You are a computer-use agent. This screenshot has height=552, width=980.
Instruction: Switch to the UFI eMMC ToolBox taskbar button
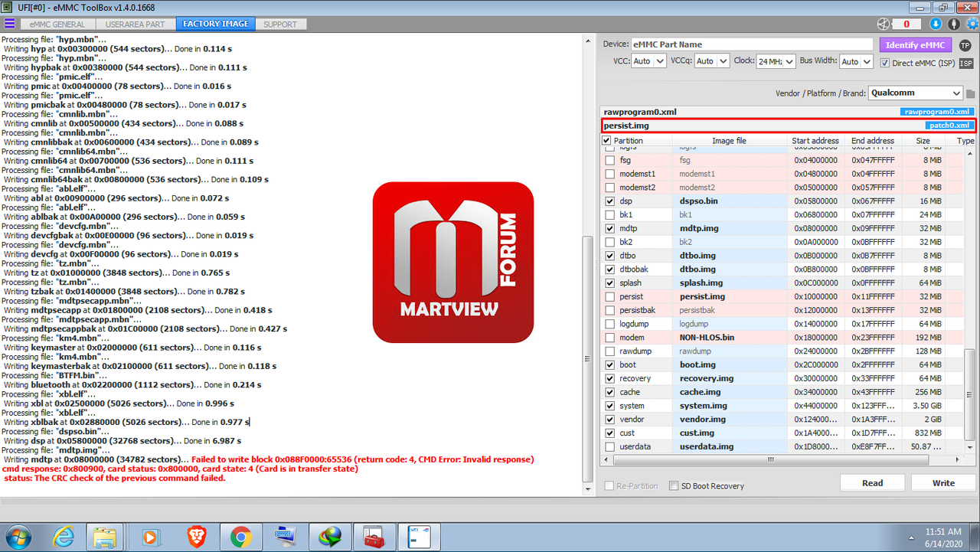point(420,537)
